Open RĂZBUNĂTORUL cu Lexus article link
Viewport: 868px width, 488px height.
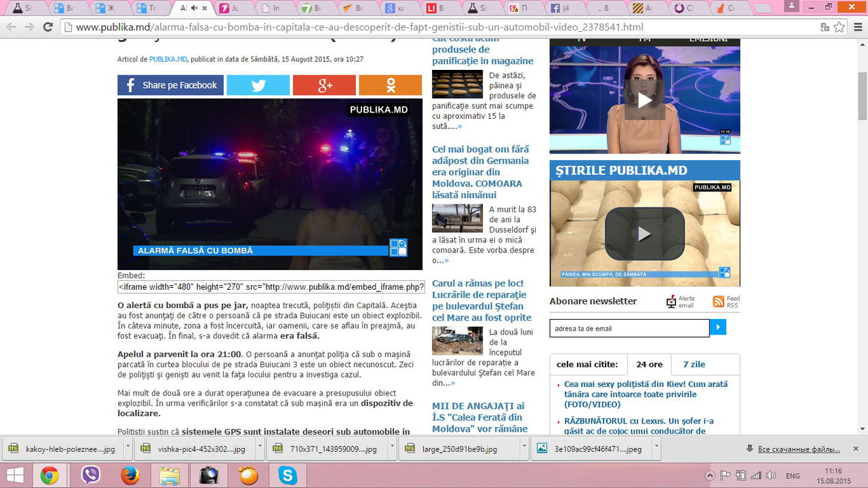click(639, 426)
